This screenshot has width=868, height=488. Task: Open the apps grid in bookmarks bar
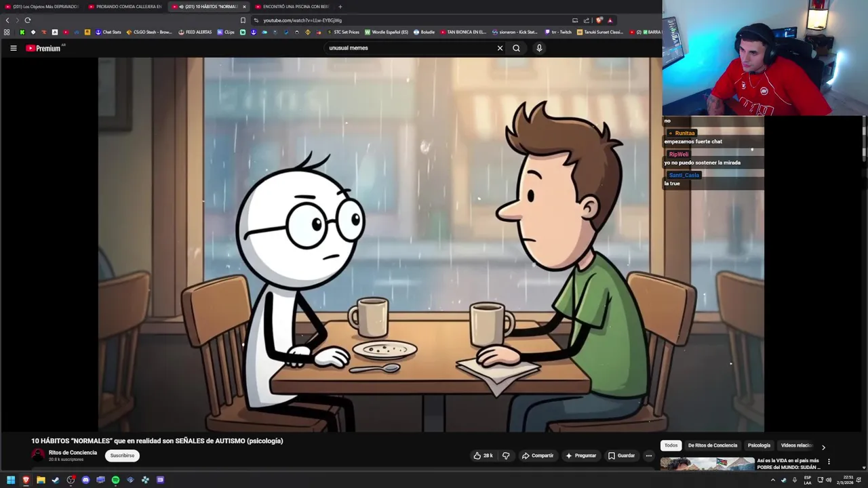[7, 32]
